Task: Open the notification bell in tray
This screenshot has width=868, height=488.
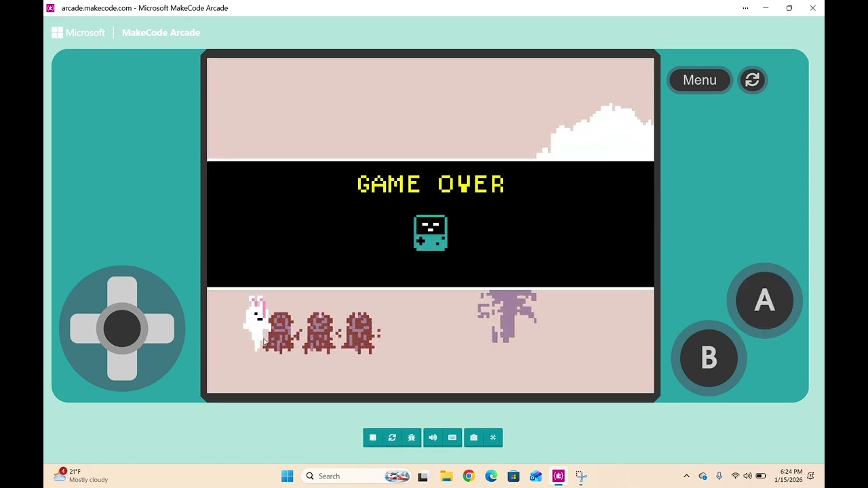Action: tap(811, 476)
